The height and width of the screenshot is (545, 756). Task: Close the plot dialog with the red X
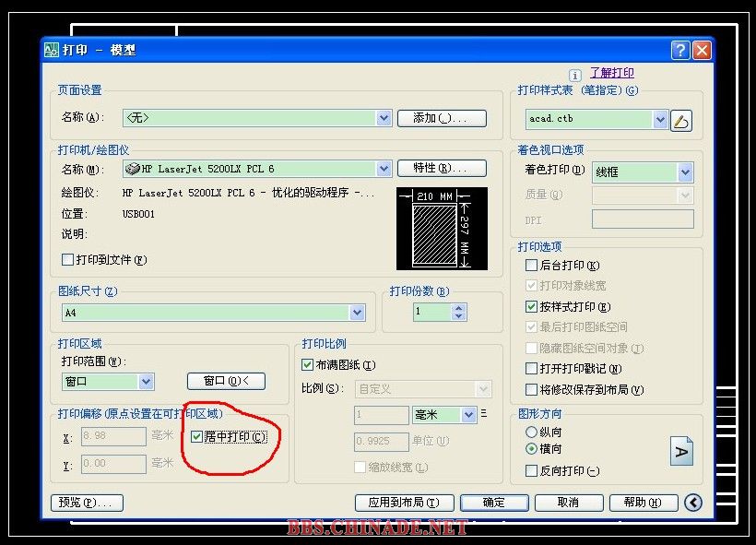(x=702, y=50)
